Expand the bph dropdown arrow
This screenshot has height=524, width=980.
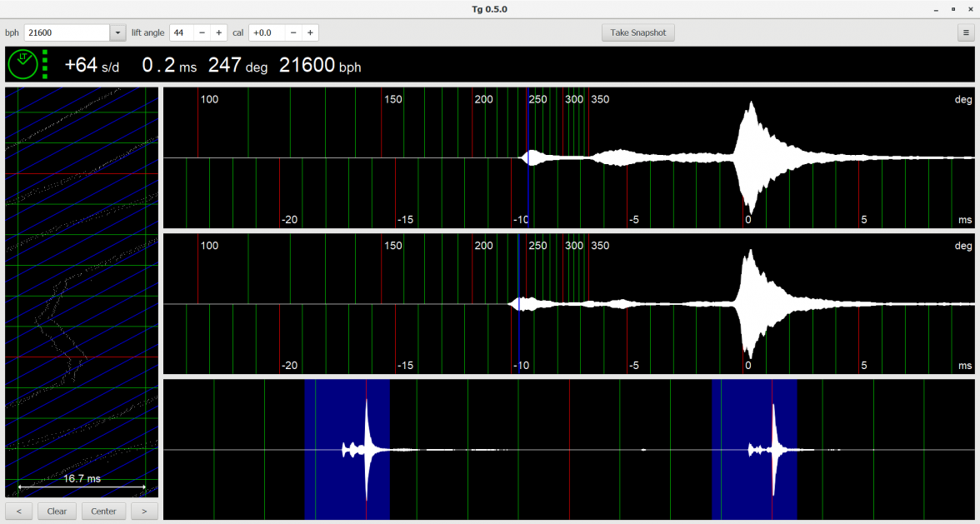click(x=117, y=32)
